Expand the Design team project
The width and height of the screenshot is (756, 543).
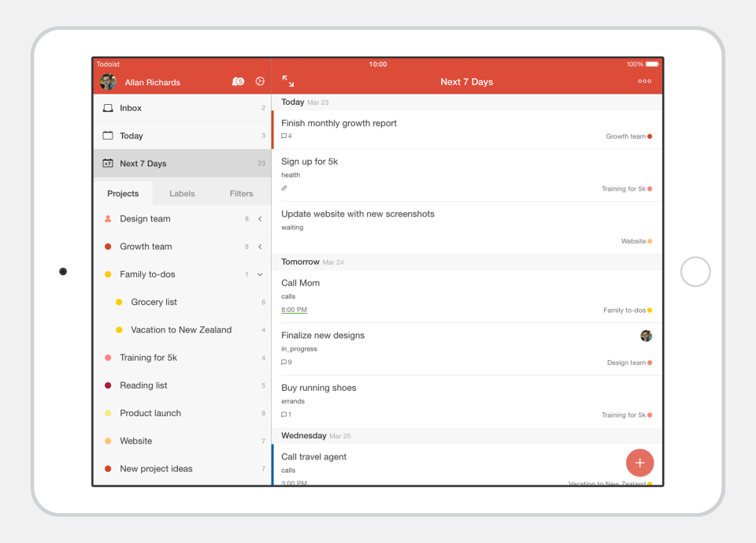point(261,218)
